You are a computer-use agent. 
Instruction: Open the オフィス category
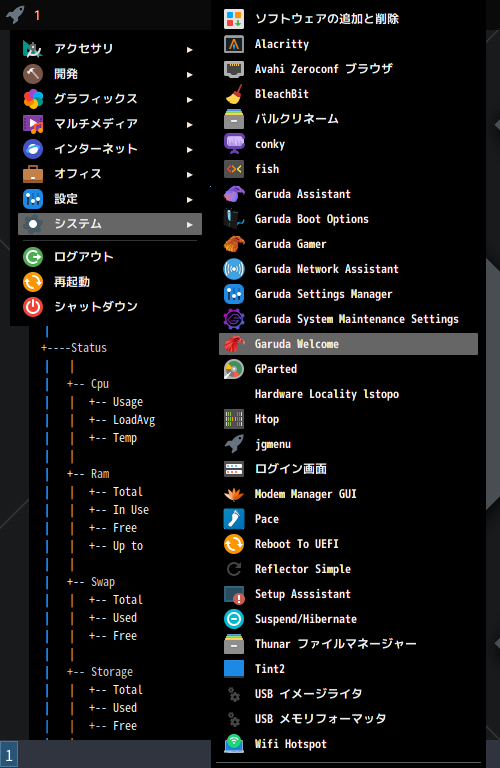(110, 173)
